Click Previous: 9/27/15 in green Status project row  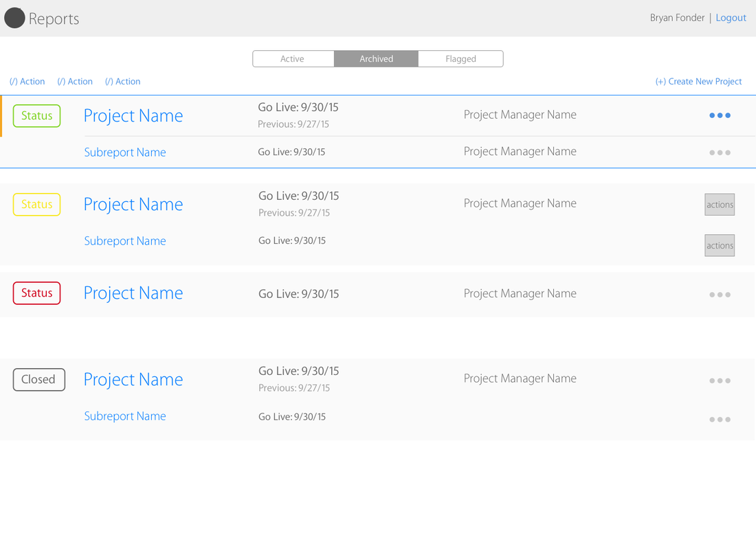pos(293,124)
